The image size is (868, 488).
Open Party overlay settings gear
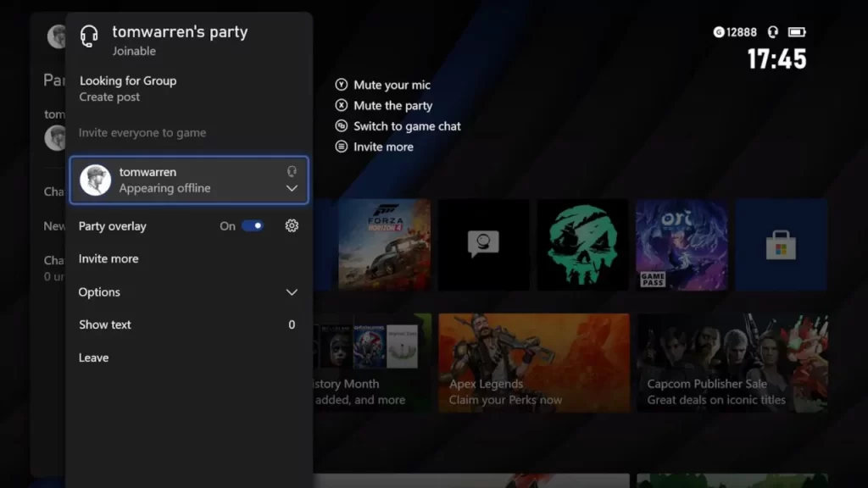coord(292,226)
